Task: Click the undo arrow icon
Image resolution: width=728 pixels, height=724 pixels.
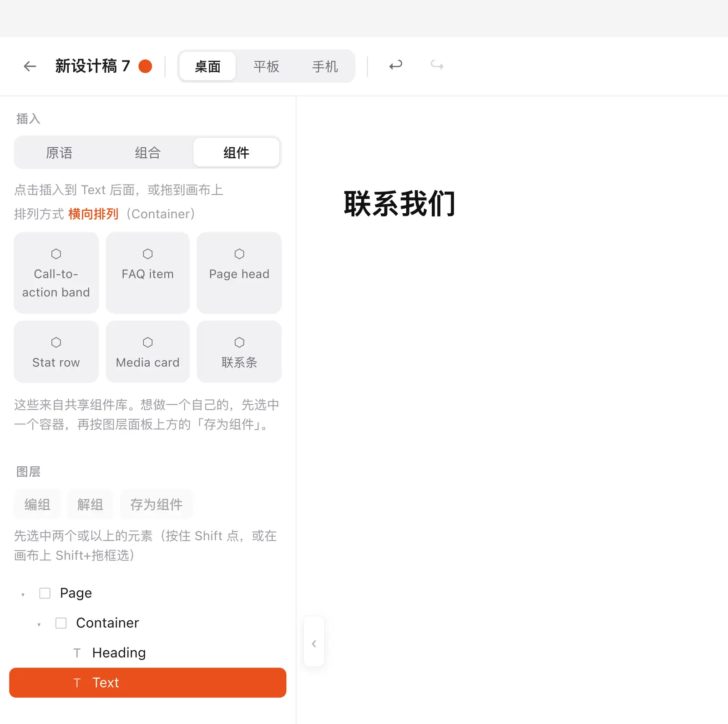Action: tap(395, 65)
